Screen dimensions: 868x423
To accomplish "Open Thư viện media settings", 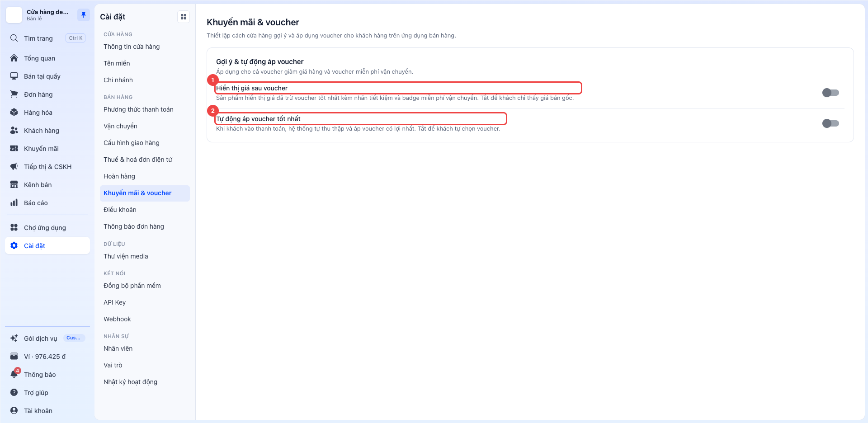I will (145, 256).
